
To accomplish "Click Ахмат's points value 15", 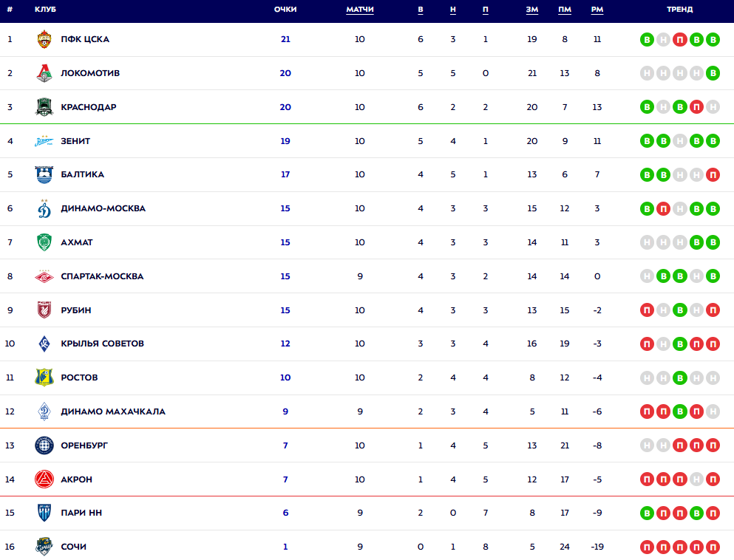I will tap(285, 242).
